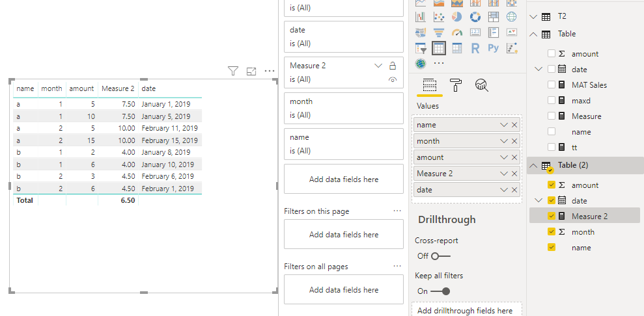Select the Treemap visual

tap(494, 17)
